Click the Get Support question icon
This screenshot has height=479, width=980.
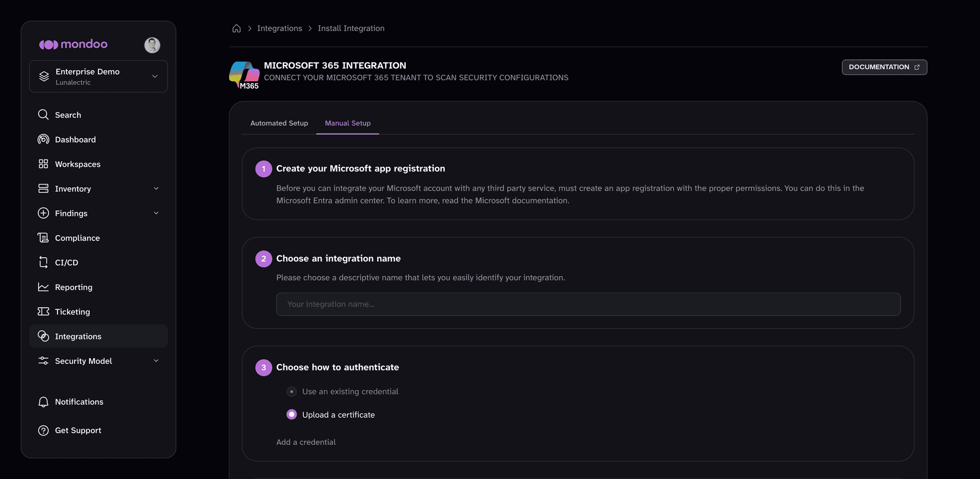pyautogui.click(x=44, y=430)
